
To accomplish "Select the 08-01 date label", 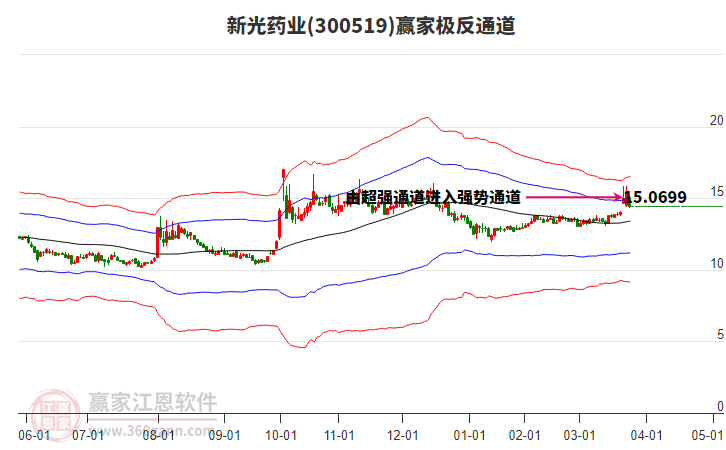I will (158, 436).
